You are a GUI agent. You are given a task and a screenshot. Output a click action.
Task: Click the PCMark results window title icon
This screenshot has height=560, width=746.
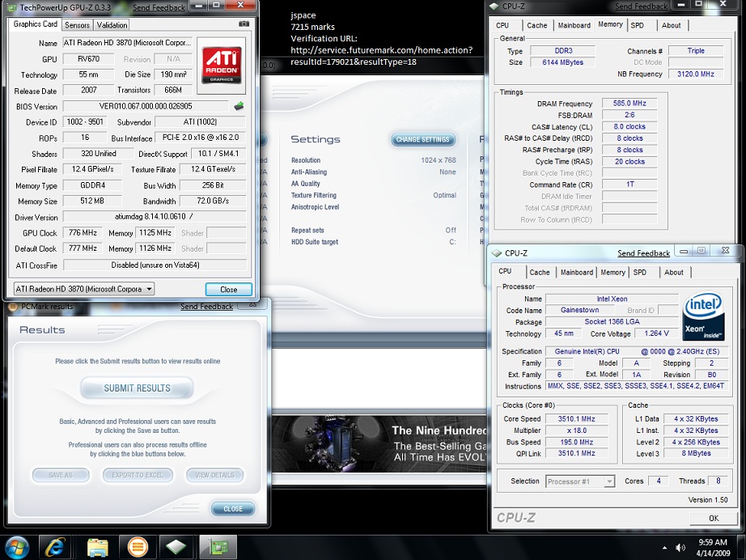(13, 307)
